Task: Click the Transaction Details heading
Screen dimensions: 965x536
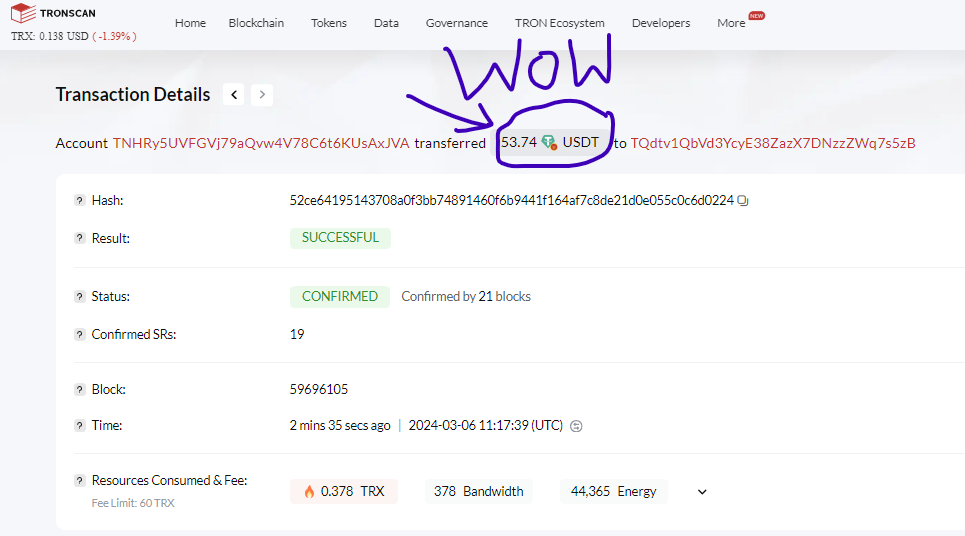Action: pos(133,94)
